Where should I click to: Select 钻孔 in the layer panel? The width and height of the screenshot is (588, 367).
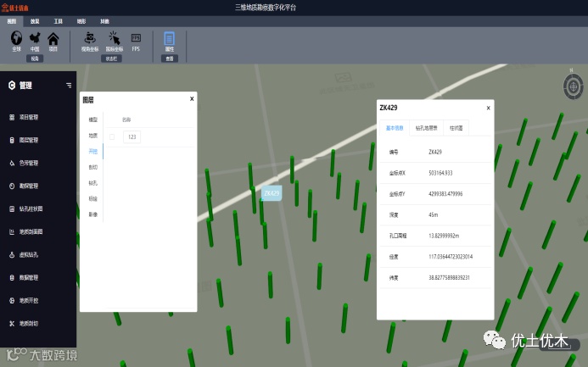pyautogui.click(x=93, y=183)
